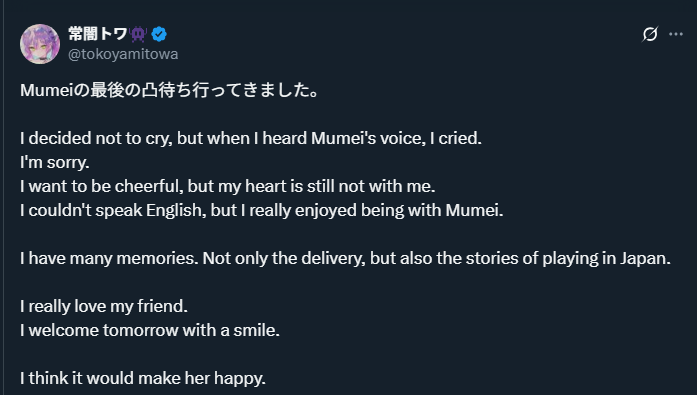Click the sentence about wanting to be cheerful
The width and height of the screenshot is (697, 395).
tap(228, 186)
